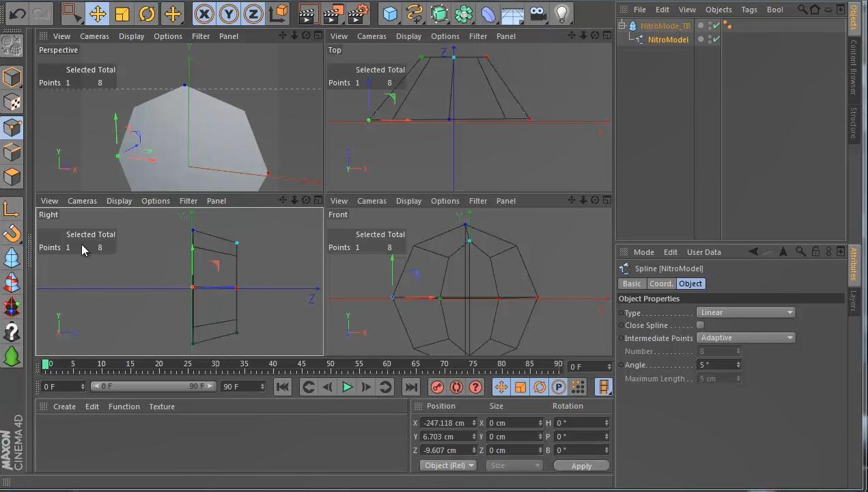Activate the Move tool
868x492 pixels.
click(97, 13)
